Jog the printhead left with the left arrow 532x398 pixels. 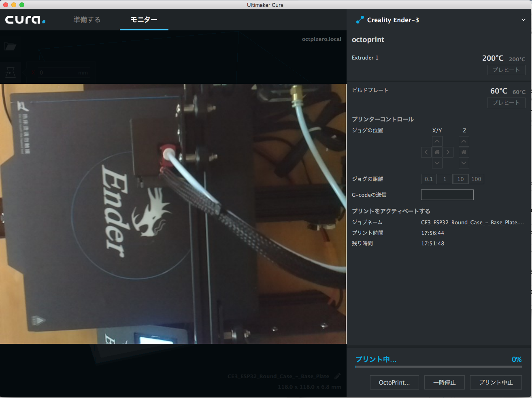(426, 152)
